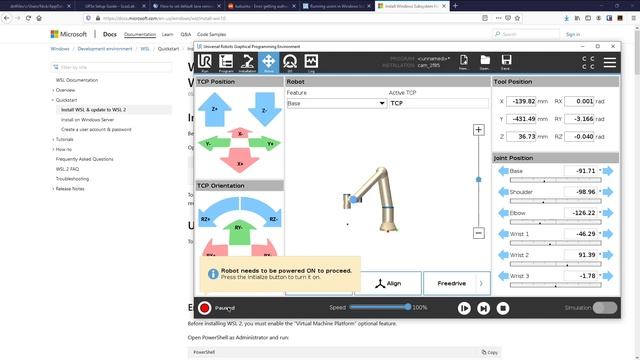Click the New program file icon
Image resolution: width=640 pixels, height=360 pixels.
pos(464,62)
